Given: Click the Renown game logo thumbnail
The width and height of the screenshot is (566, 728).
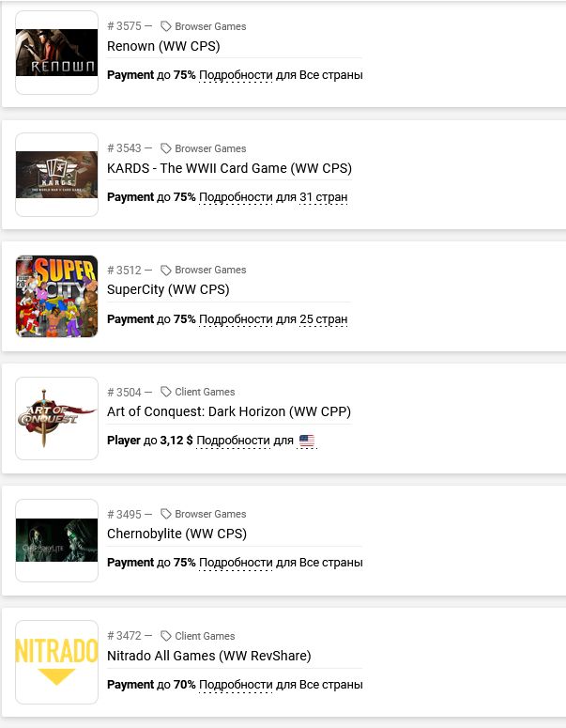Looking at the screenshot, I should coord(56,53).
